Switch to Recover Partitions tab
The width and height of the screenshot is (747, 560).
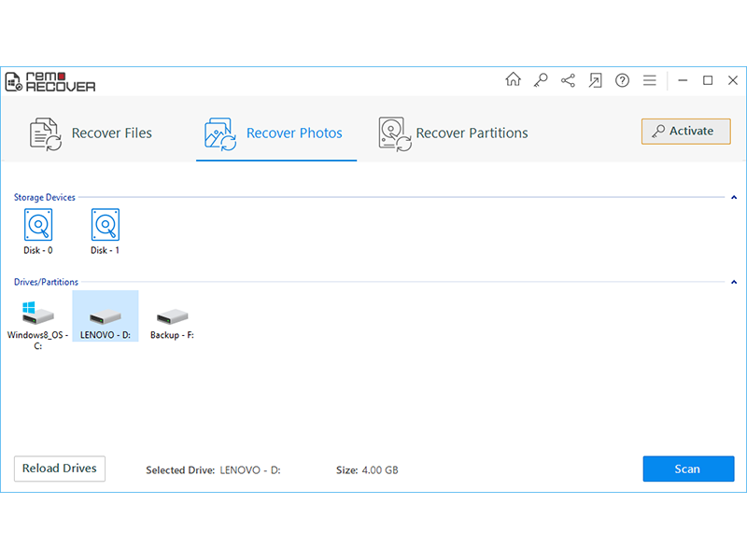coord(453,133)
